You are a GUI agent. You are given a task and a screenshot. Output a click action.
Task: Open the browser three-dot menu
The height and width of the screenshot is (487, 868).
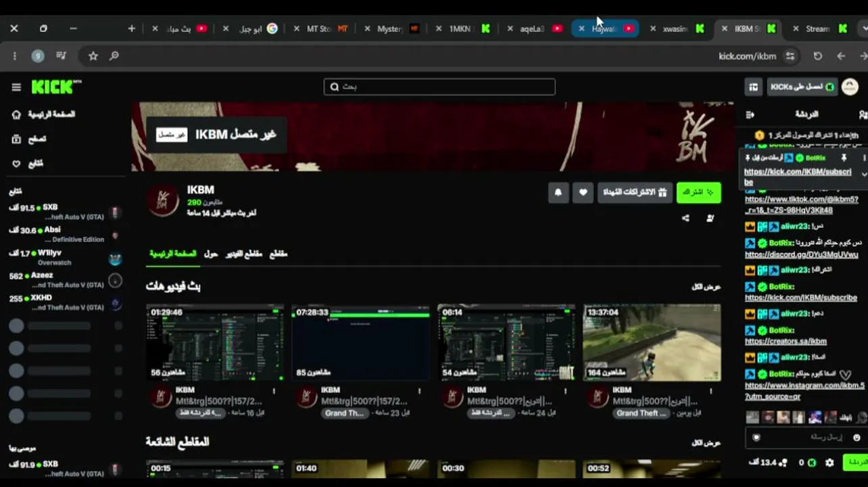14,56
